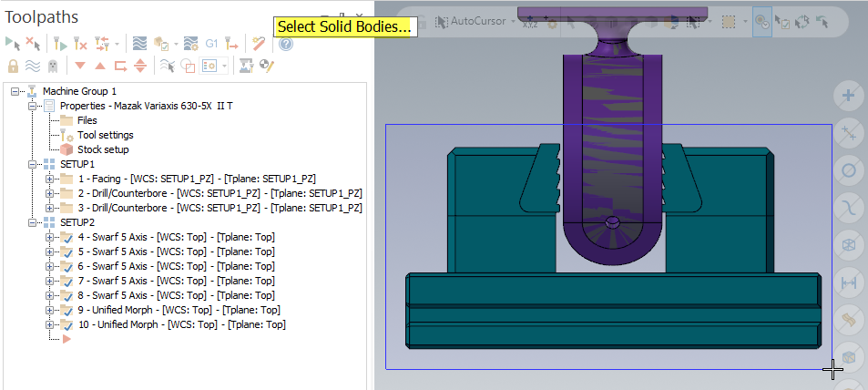Launch machine simulation icon
868x390 pixels.
coord(246,67)
